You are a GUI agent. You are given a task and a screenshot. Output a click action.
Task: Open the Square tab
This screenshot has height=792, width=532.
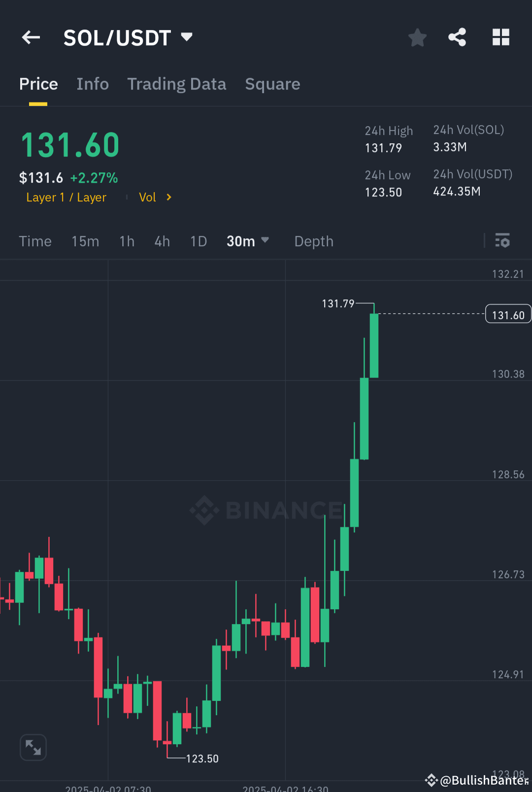point(272,84)
